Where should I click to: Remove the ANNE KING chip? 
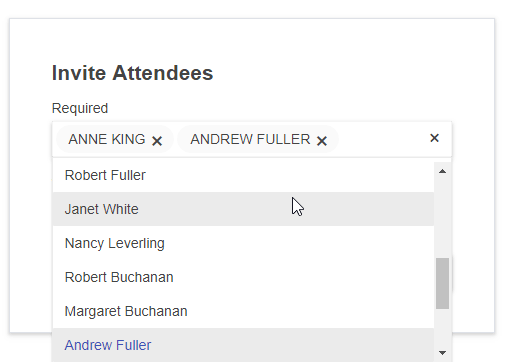[157, 141]
